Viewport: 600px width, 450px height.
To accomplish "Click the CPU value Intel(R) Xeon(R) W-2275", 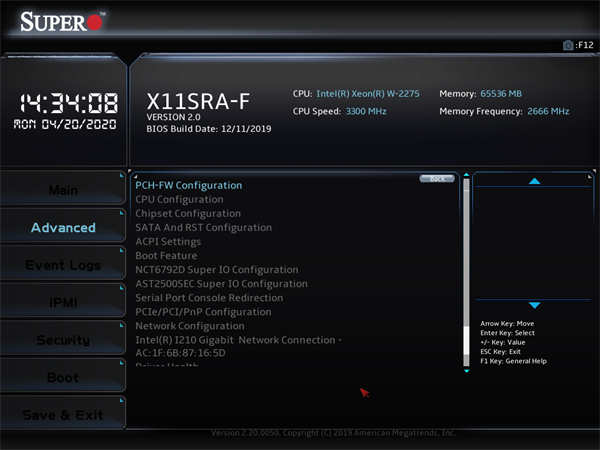I will 368,94.
